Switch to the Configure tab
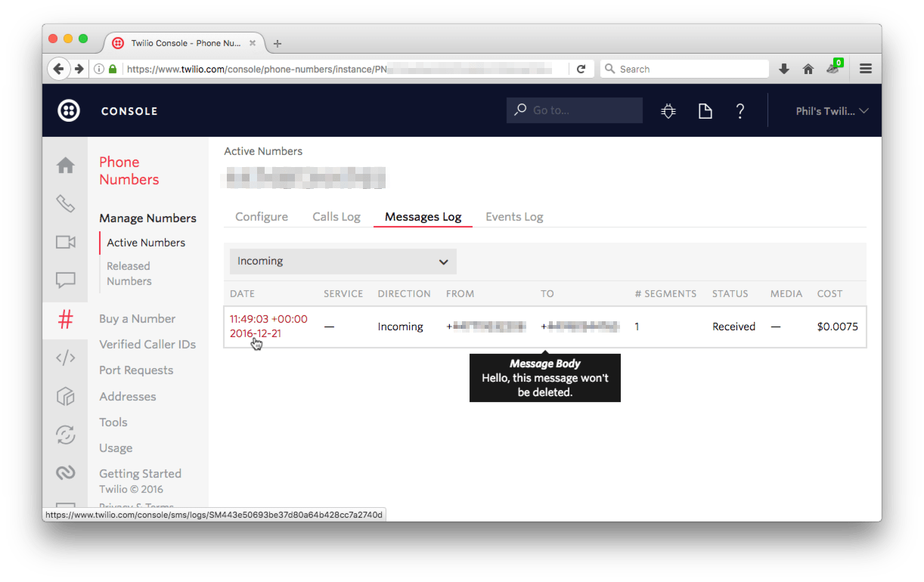This screenshot has width=924, height=582. 262,217
